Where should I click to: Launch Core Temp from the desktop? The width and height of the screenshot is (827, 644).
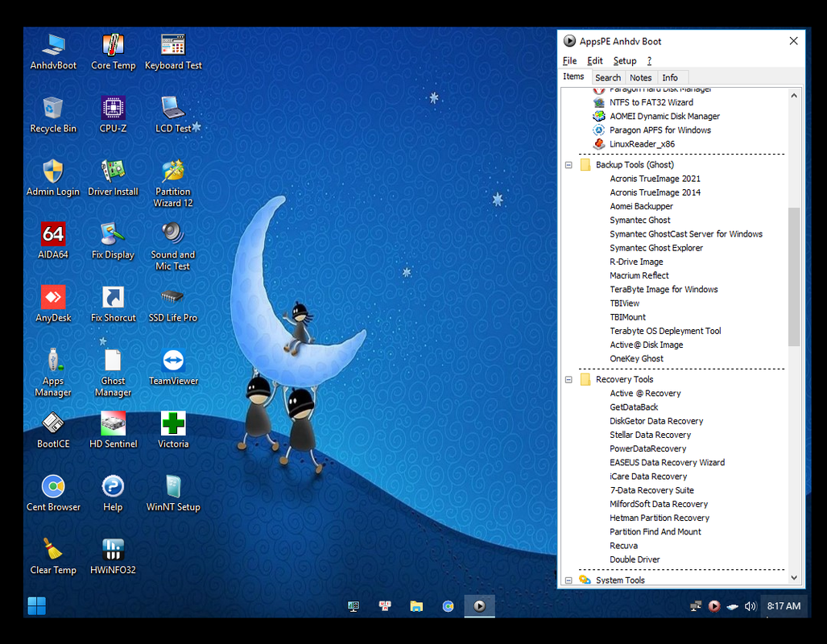click(x=113, y=52)
